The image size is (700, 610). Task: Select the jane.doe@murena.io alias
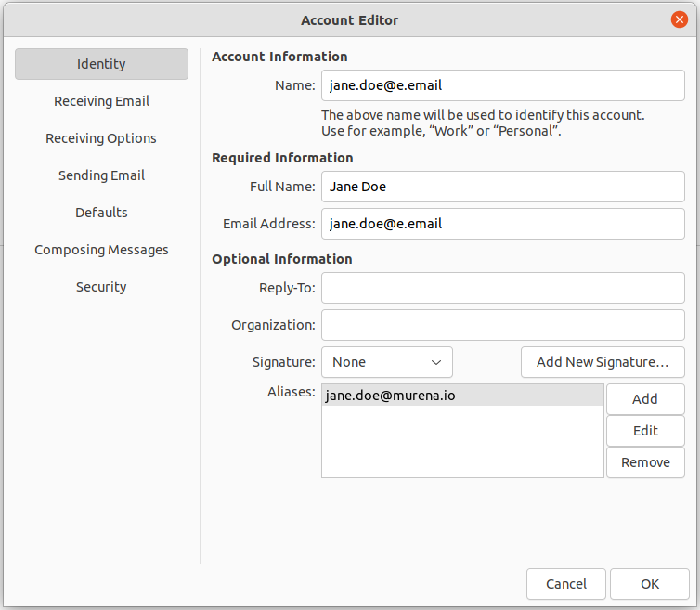pos(461,396)
